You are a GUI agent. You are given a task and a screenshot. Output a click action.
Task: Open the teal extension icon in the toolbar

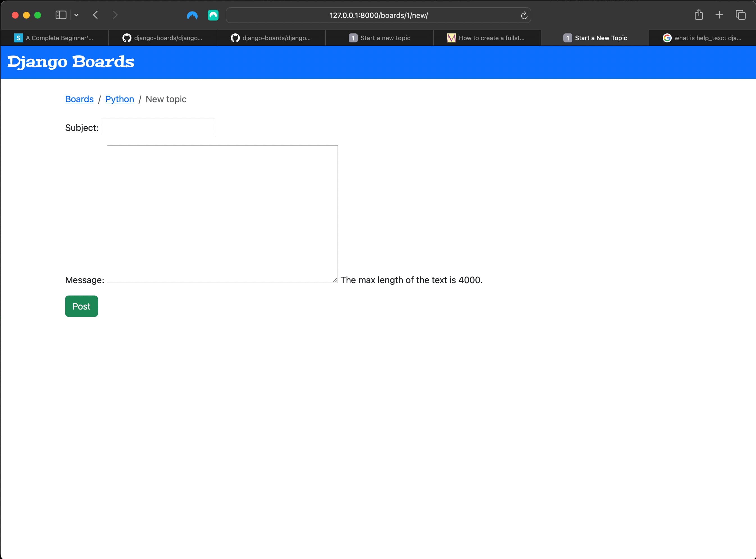click(x=213, y=15)
